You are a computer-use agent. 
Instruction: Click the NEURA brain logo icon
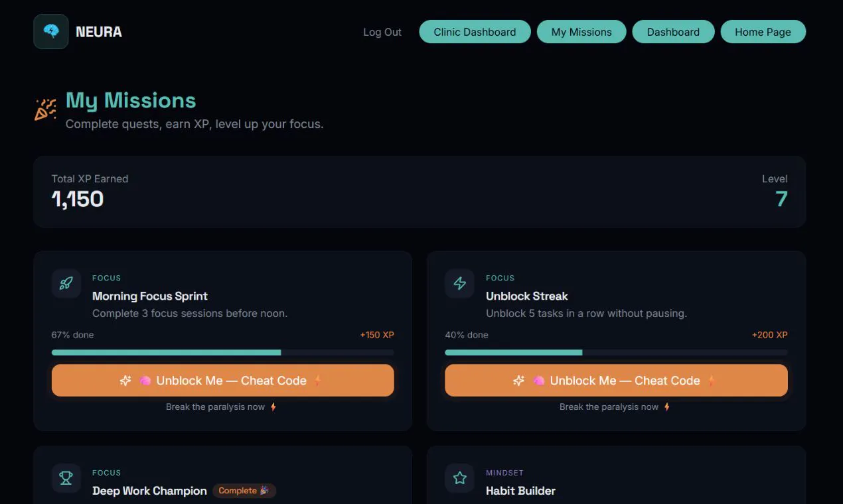pyautogui.click(x=51, y=31)
